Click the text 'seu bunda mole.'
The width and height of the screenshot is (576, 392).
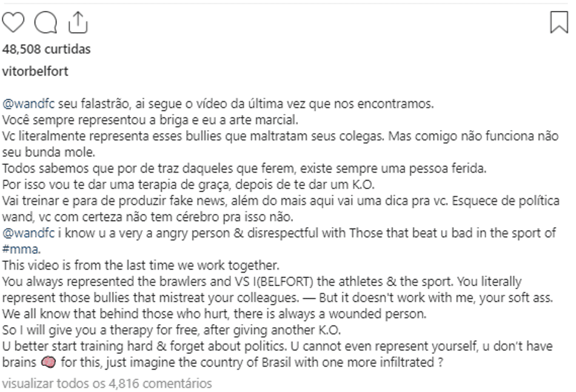tap(49, 152)
